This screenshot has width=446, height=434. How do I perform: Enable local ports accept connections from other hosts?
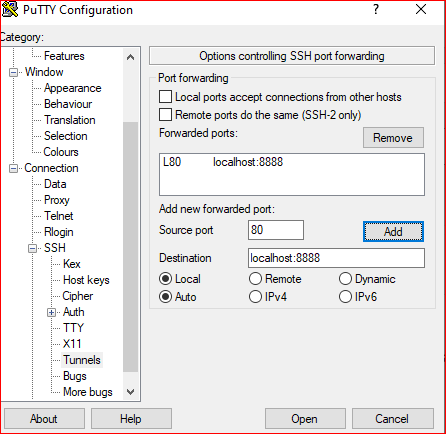165,97
